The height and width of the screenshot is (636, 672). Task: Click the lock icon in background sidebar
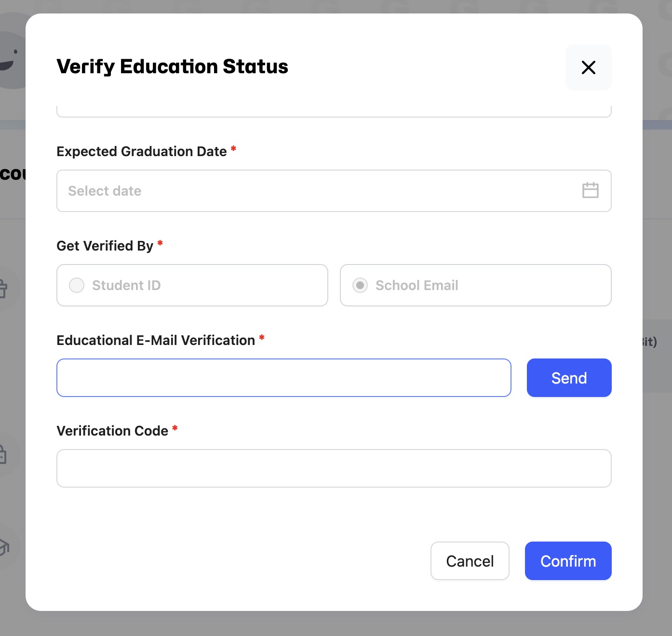coord(4,454)
